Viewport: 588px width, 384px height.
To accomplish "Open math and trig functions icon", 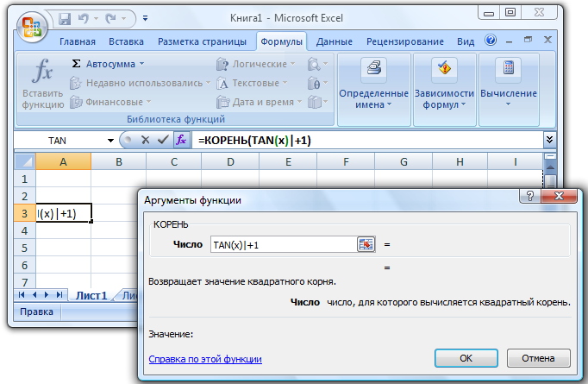I will [317, 83].
